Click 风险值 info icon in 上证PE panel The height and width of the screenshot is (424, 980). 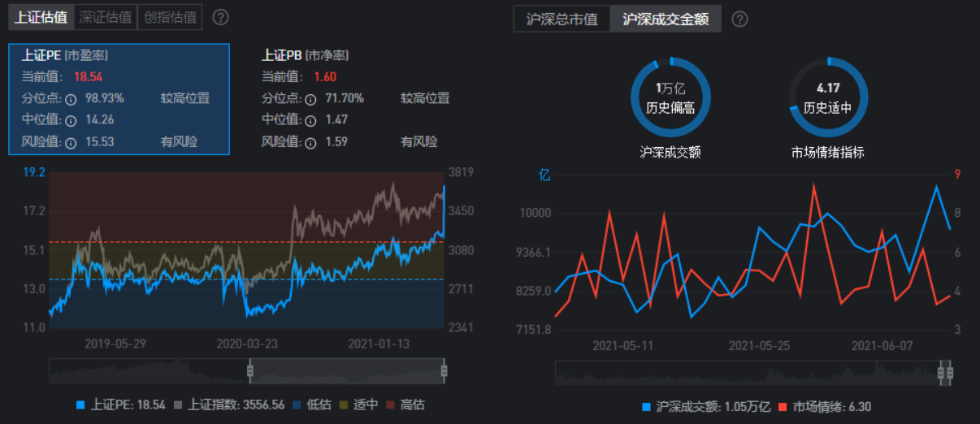[x=71, y=143]
